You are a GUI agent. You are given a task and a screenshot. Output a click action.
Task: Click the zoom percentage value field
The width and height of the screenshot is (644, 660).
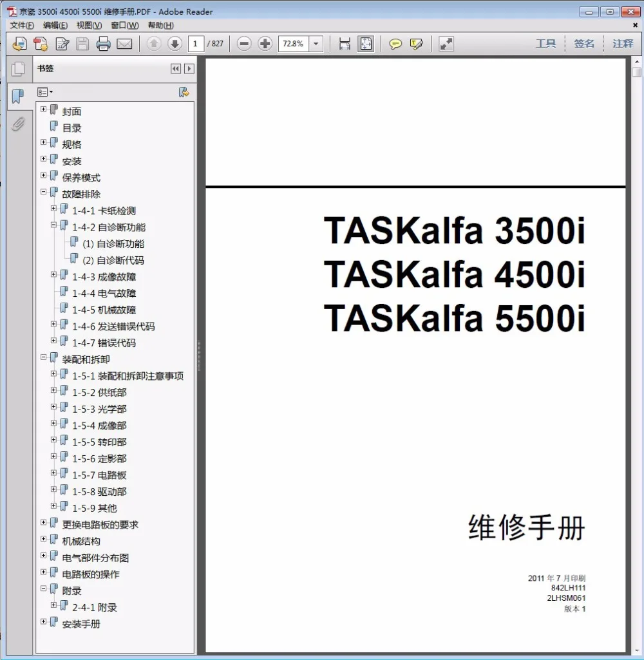(x=294, y=44)
